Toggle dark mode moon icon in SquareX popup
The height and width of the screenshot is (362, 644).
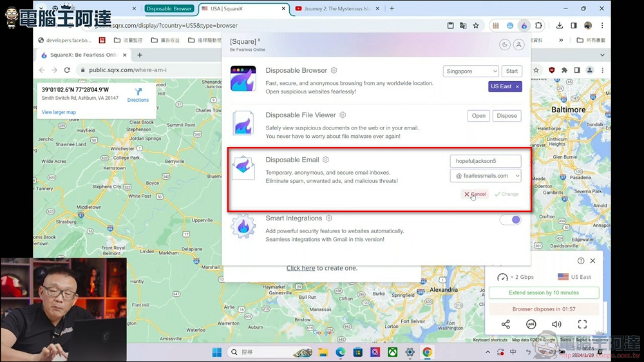(505, 44)
